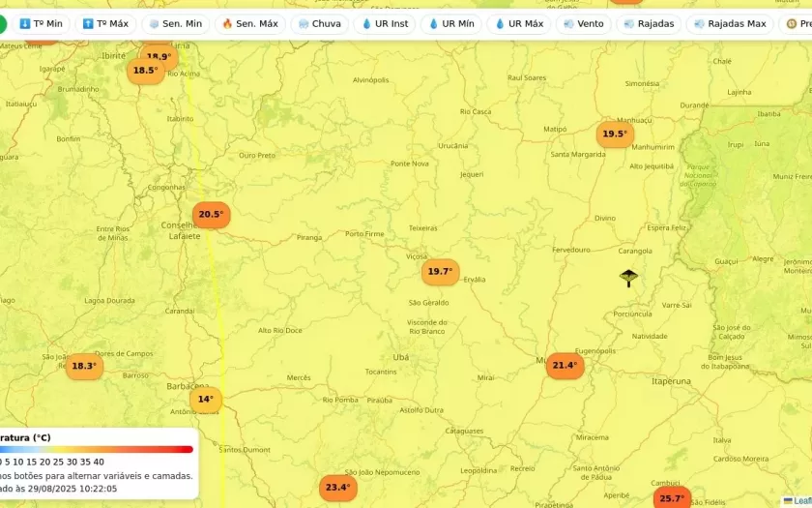Viewport: 812px width, 508px height.
Task: Select the UR Inst humidity tab
Action: pyautogui.click(x=385, y=24)
